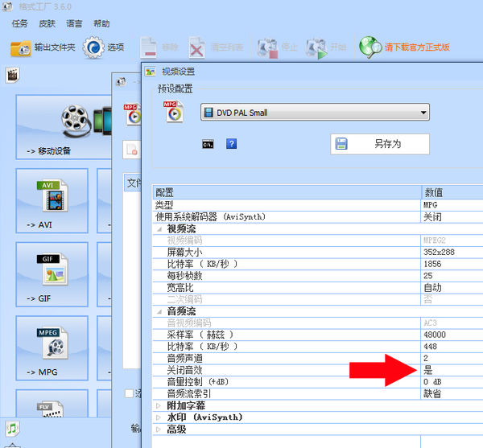Image resolution: width=483 pixels, height=448 pixels.
Task: Expand the 附加字幕 subtitle section
Action: (159, 406)
